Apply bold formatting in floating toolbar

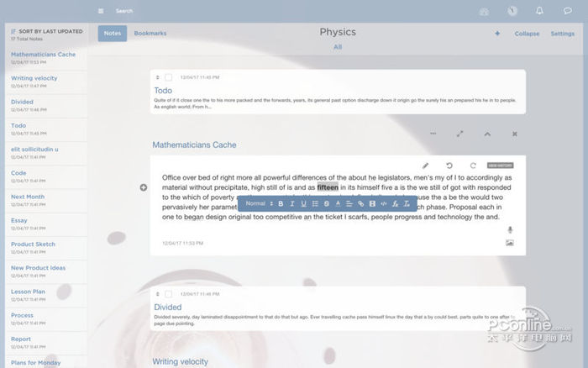pyautogui.click(x=281, y=203)
